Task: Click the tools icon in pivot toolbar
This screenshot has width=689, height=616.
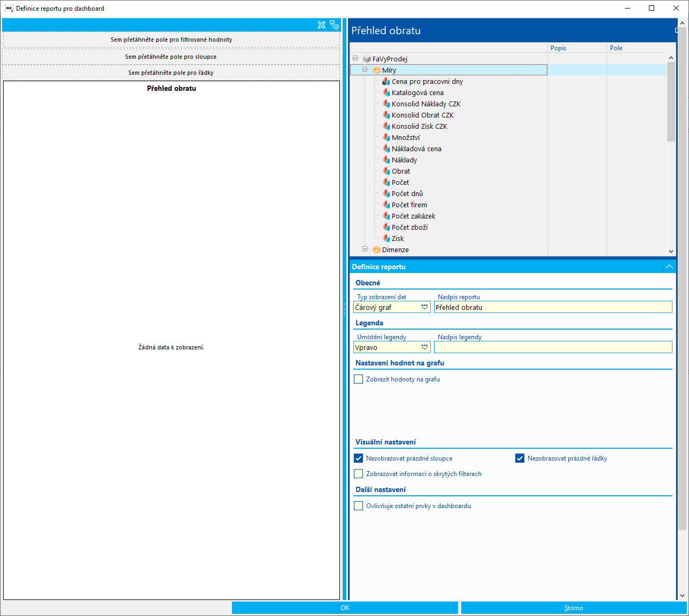Action: point(321,25)
